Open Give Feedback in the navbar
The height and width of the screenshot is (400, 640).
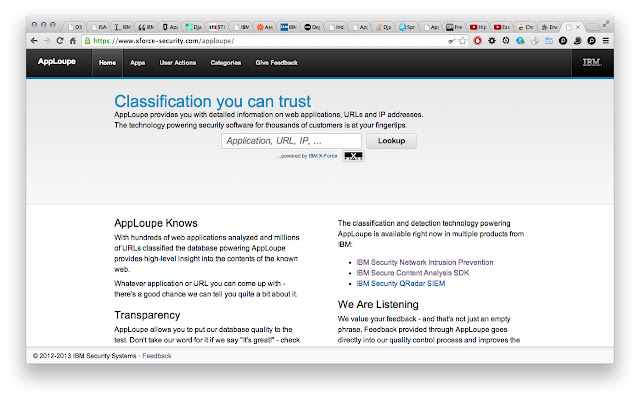pos(276,62)
